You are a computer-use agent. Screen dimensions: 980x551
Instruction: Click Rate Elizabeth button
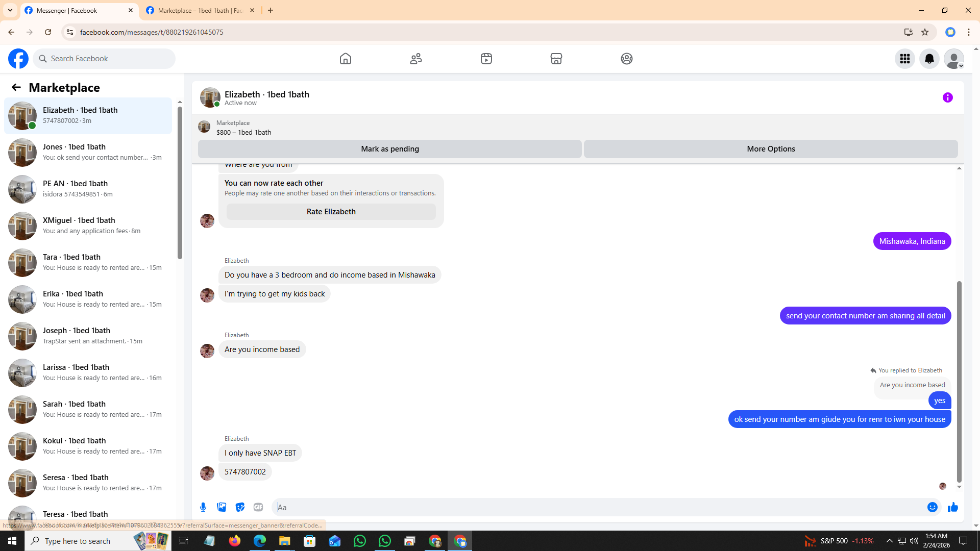(331, 212)
